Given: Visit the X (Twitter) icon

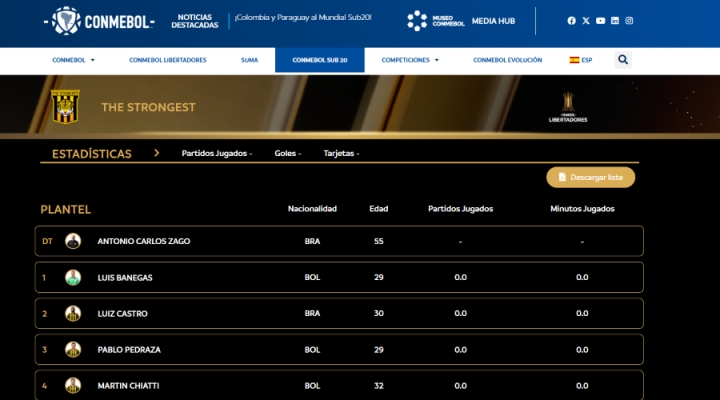Looking at the screenshot, I should 586,21.
